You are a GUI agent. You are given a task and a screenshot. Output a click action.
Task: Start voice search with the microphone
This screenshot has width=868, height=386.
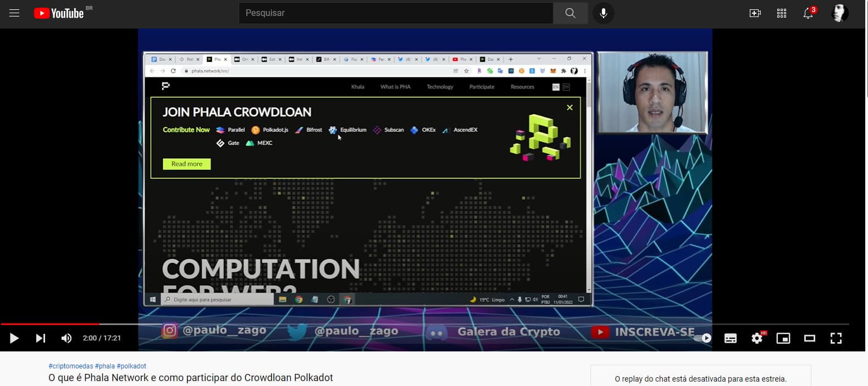[604, 13]
